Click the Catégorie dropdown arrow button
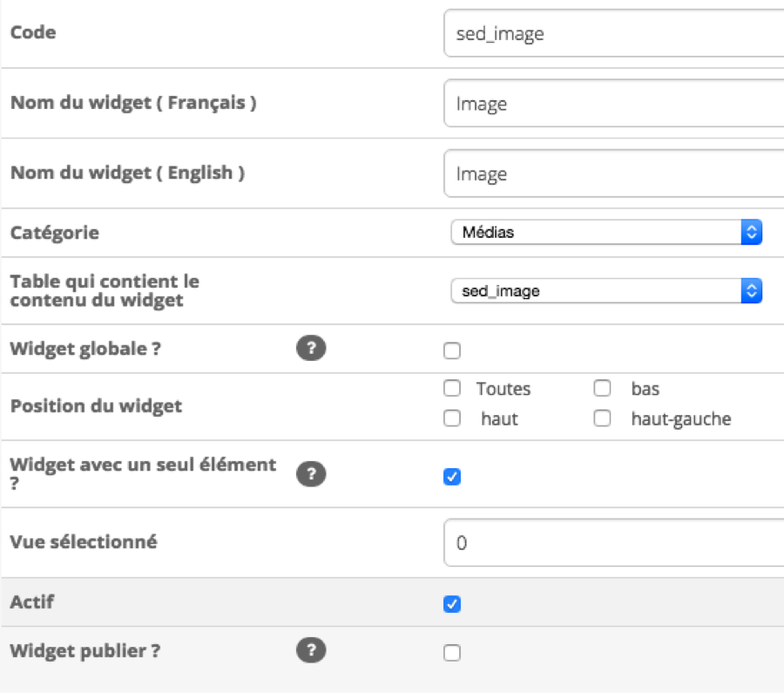The height and width of the screenshot is (693, 784). coord(752,232)
